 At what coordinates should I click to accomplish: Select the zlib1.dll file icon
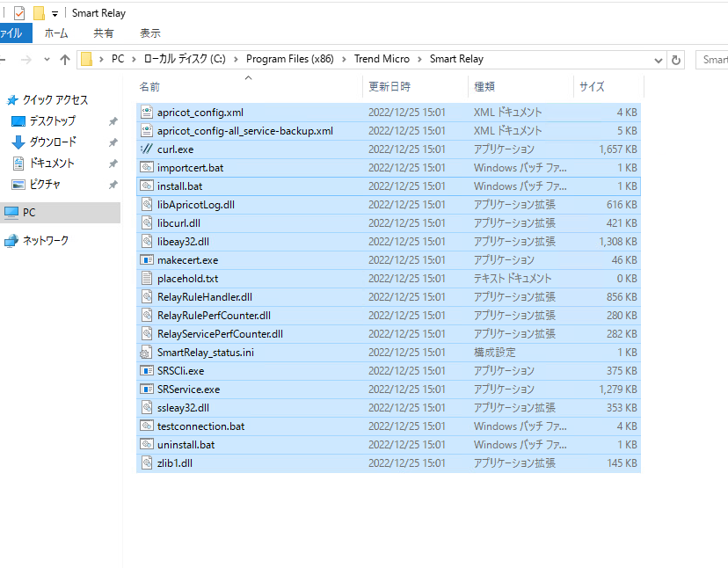pos(147,463)
